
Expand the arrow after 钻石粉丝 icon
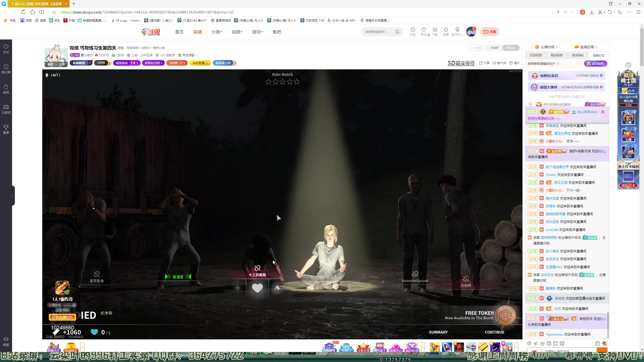click(x=423, y=347)
